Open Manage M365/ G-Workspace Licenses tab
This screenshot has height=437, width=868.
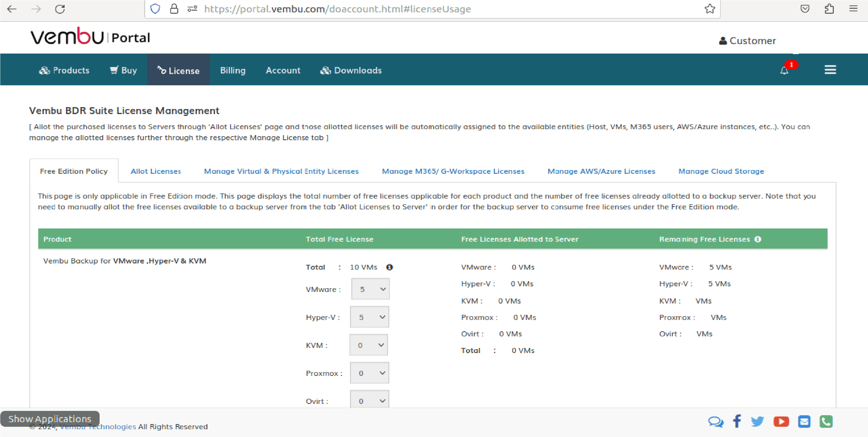(x=453, y=171)
